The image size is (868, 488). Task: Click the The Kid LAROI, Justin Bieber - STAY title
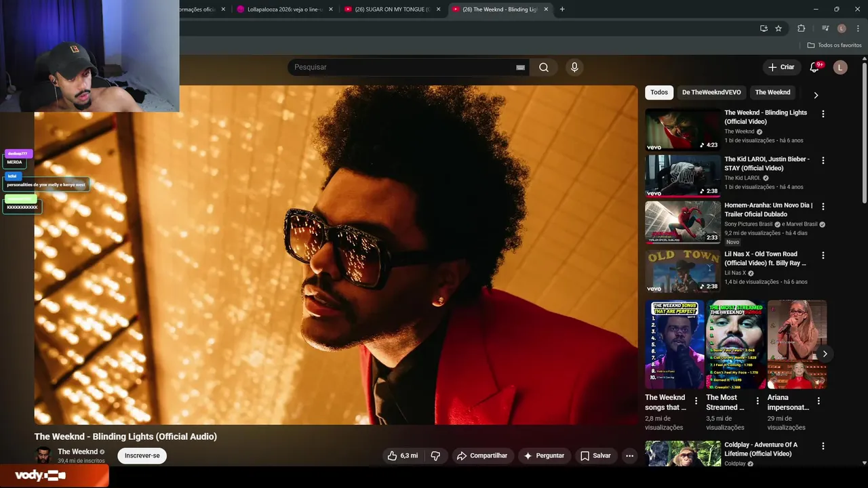click(x=767, y=163)
